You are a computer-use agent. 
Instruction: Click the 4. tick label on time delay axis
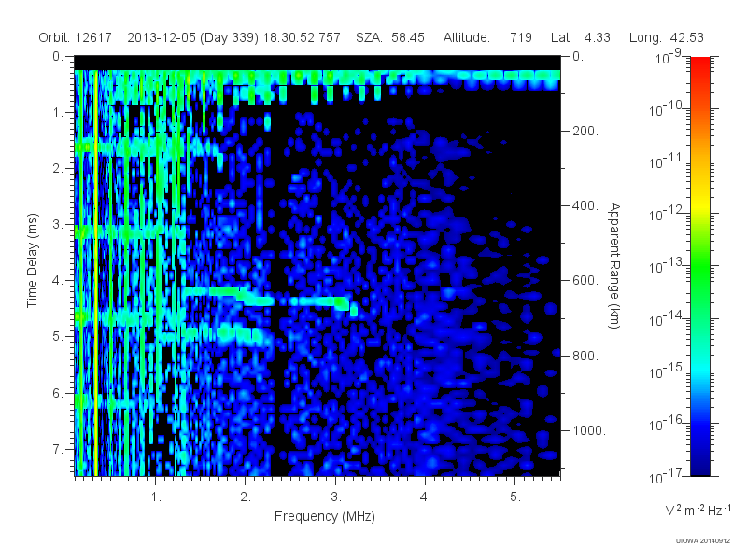tap(58, 281)
